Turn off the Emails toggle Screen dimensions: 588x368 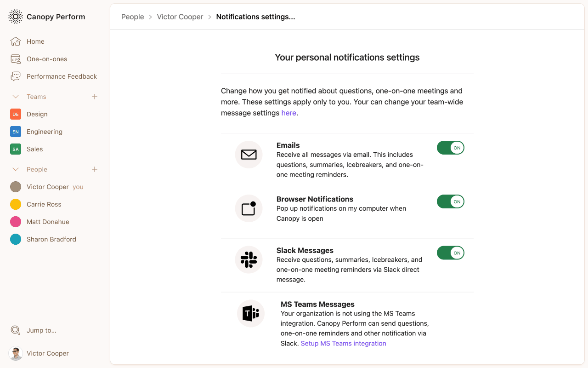click(x=451, y=148)
